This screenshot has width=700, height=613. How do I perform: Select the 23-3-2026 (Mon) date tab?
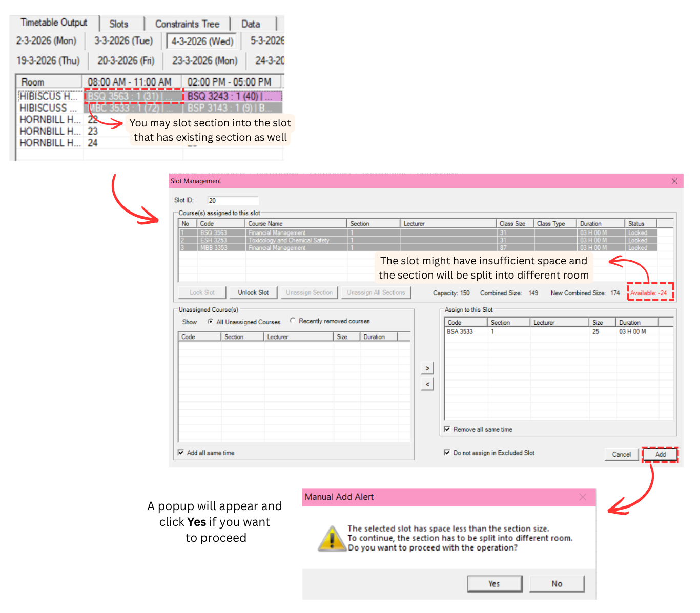click(205, 61)
